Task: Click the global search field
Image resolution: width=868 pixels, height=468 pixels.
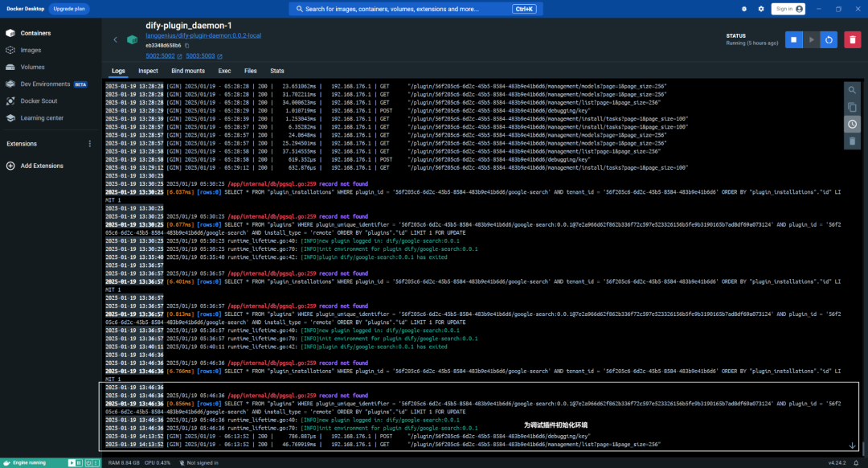Action: 416,9
